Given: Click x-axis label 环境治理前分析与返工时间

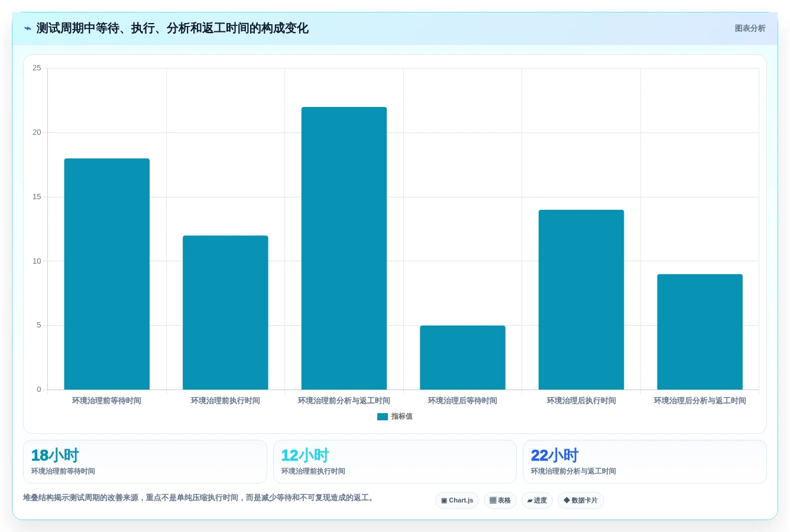Looking at the screenshot, I should (344, 401).
